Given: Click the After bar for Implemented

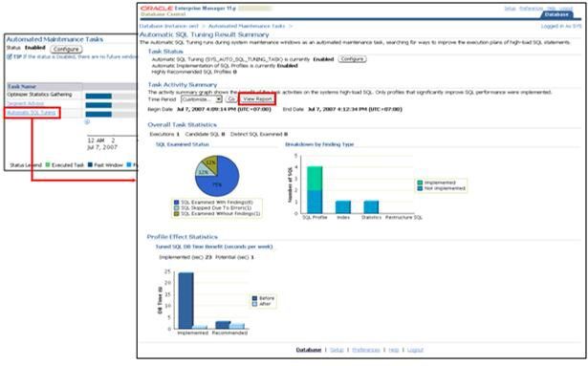Looking at the screenshot, I should tap(200, 327).
